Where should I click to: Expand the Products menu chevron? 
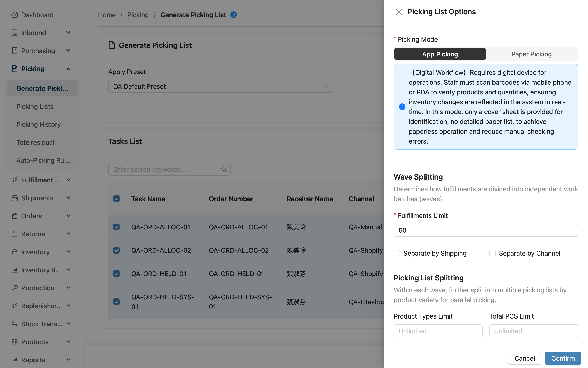(x=69, y=341)
